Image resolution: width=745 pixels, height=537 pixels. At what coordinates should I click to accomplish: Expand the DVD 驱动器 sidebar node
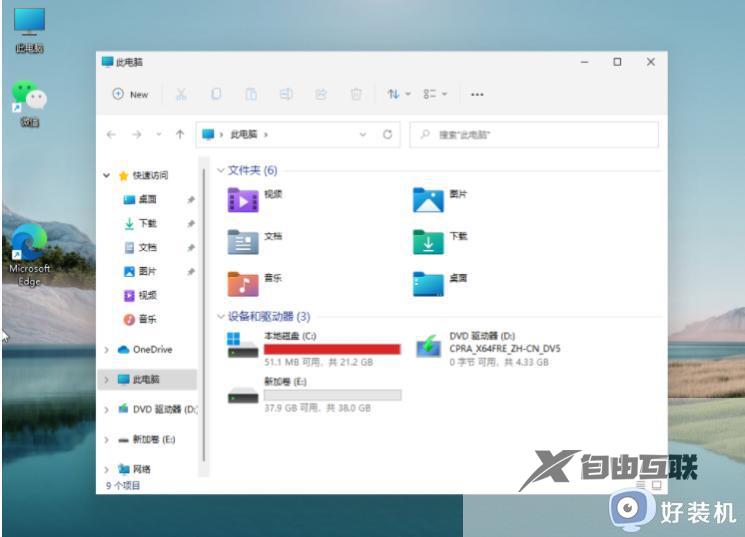tap(106, 410)
